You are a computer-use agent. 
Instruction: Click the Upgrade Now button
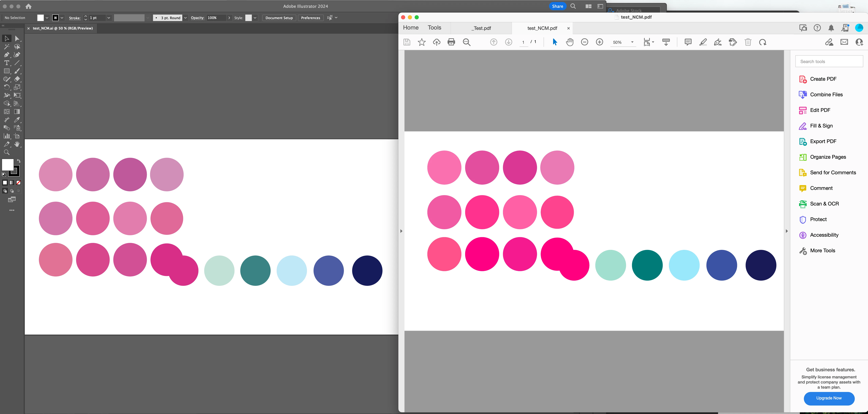coord(829,398)
